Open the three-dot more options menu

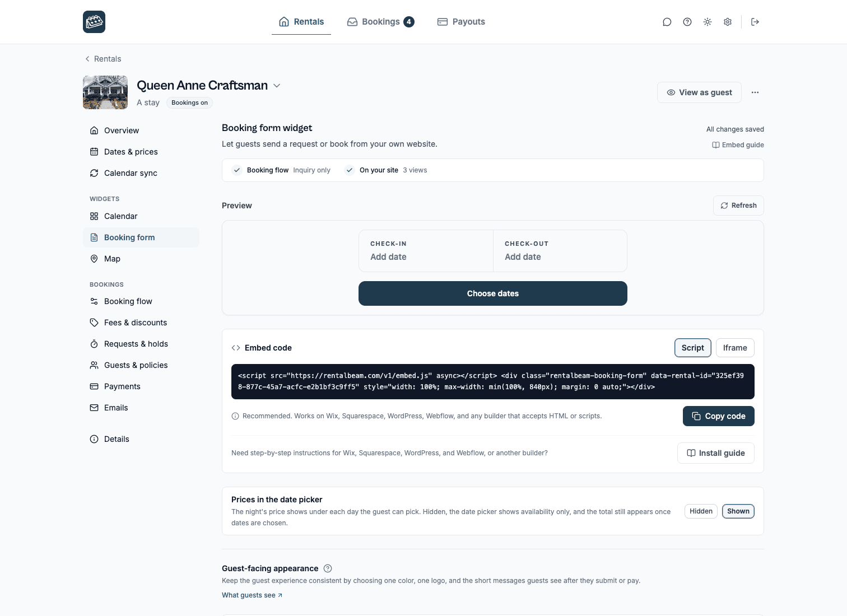click(755, 92)
